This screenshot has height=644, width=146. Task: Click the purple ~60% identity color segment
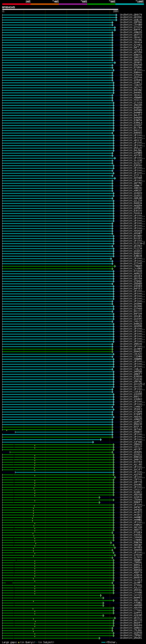pyautogui.click(x=73, y=4)
